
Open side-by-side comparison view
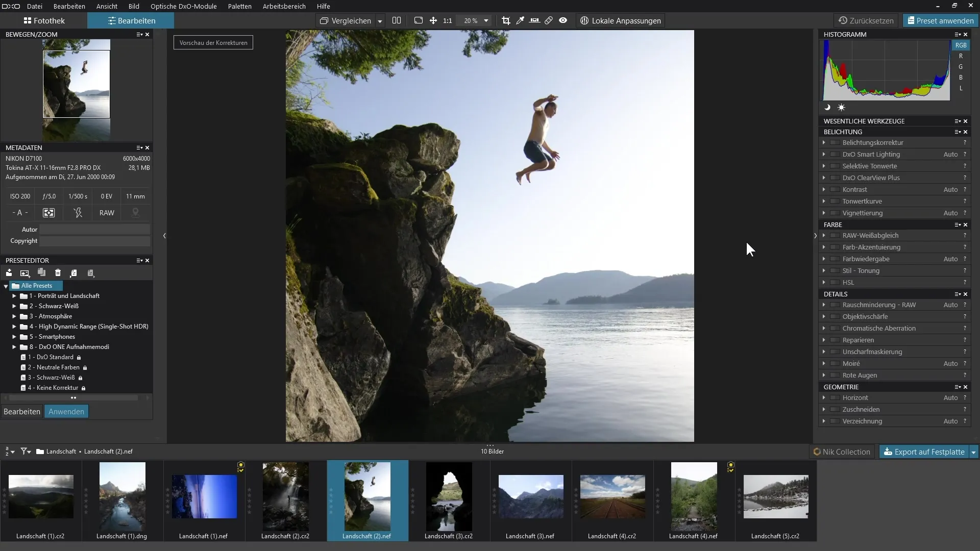[x=397, y=20]
